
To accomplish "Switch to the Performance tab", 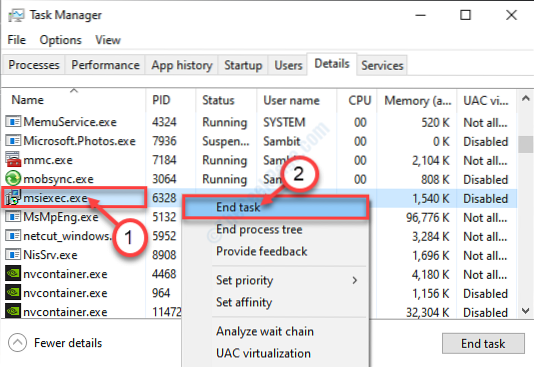I will [105, 65].
